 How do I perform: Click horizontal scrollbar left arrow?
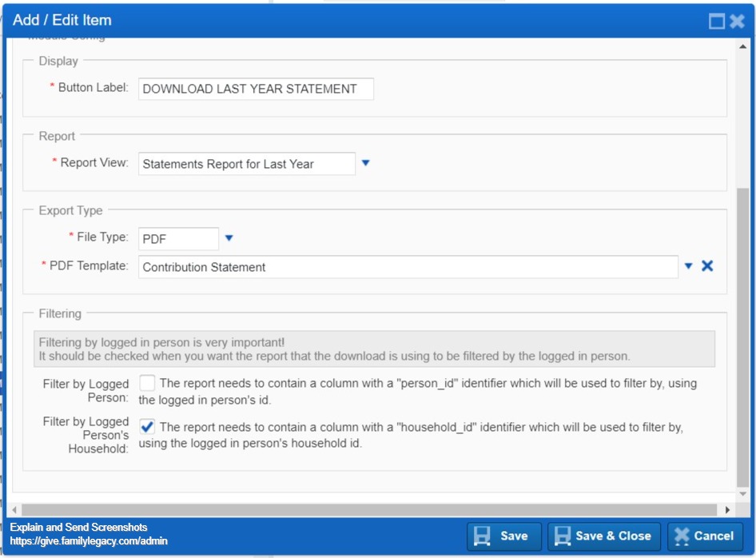(14, 510)
